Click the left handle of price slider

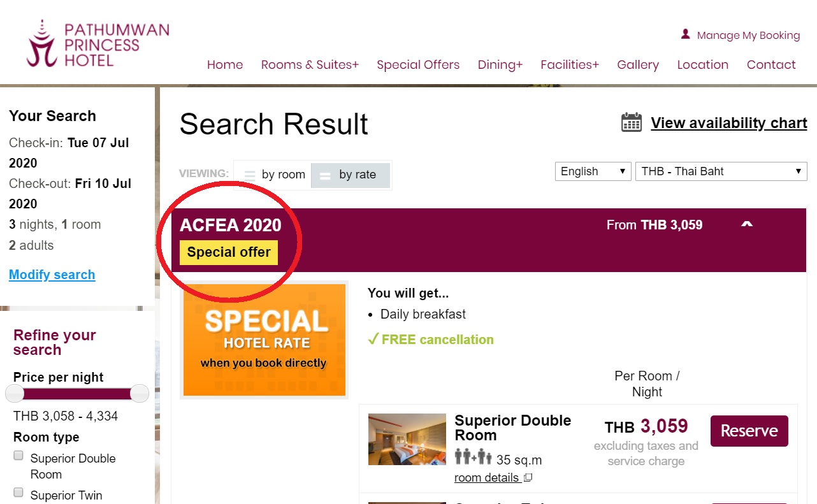[15, 394]
